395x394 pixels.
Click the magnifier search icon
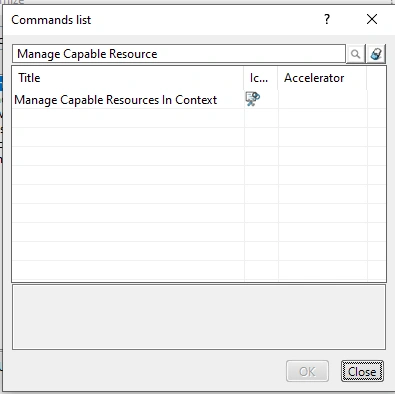[356, 54]
